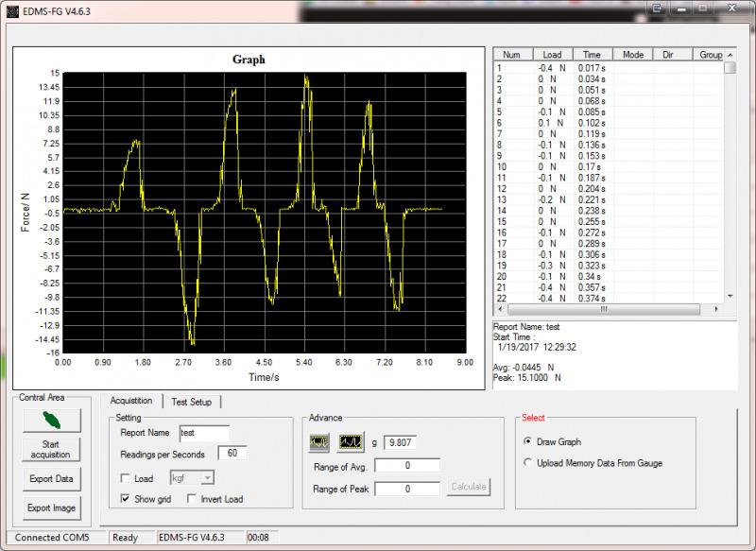This screenshot has height=551, width=756.
Task: Click the data table's scroll-down arrow
Action: click(x=730, y=297)
